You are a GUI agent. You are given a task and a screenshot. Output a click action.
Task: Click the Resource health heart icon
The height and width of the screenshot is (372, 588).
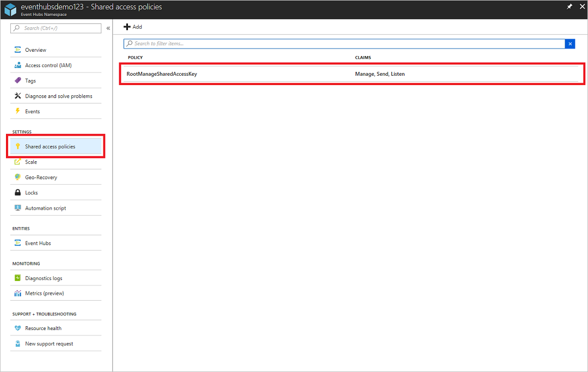tap(17, 328)
